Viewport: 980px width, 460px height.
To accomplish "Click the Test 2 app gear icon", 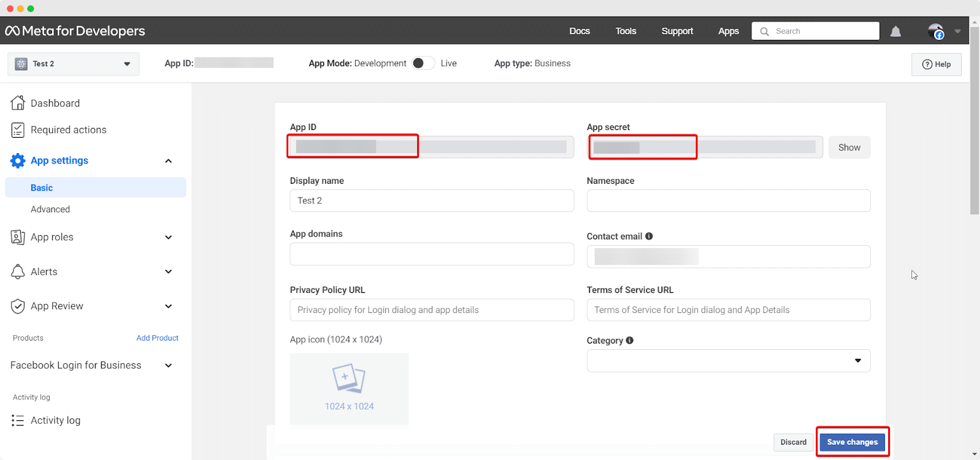I will (21, 64).
